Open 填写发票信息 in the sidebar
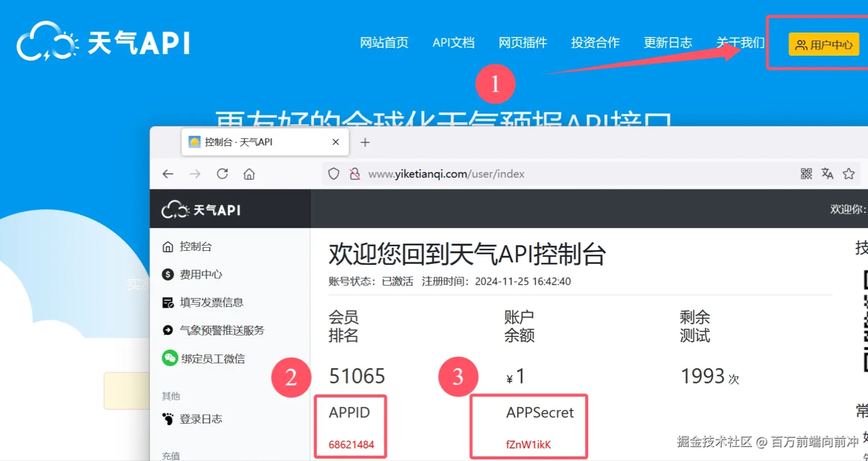The image size is (868, 461). (x=203, y=302)
